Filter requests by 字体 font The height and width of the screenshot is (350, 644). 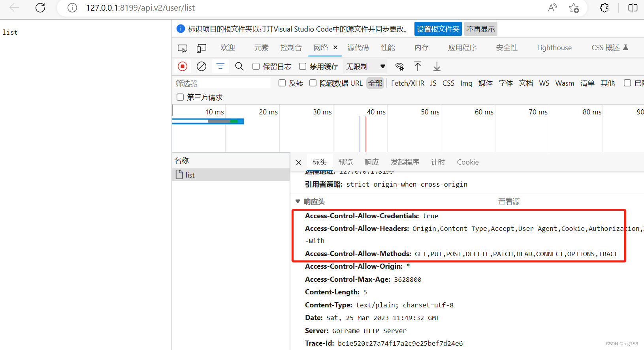coord(506,83)
